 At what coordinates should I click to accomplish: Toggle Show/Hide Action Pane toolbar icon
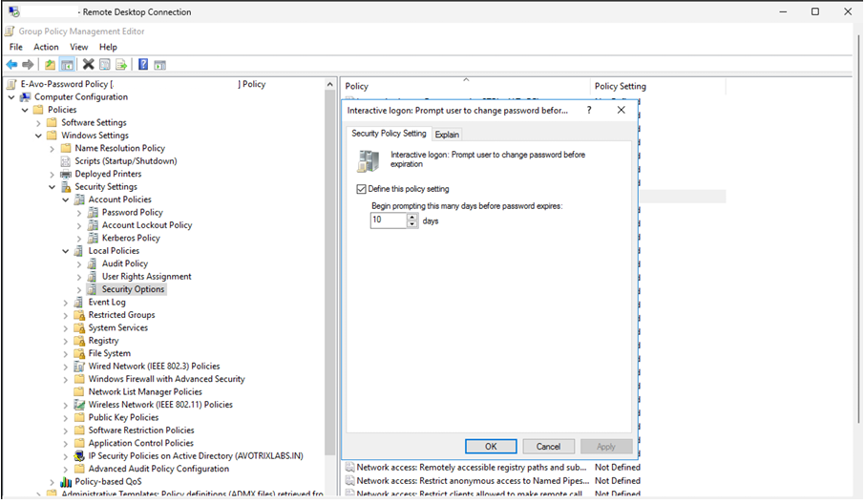[x=160, y=65]
